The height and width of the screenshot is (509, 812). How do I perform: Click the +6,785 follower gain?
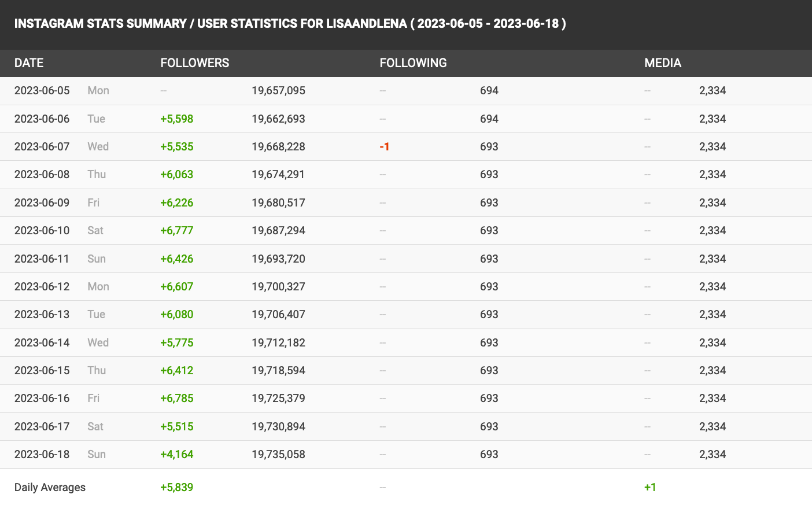coord(176,399)
